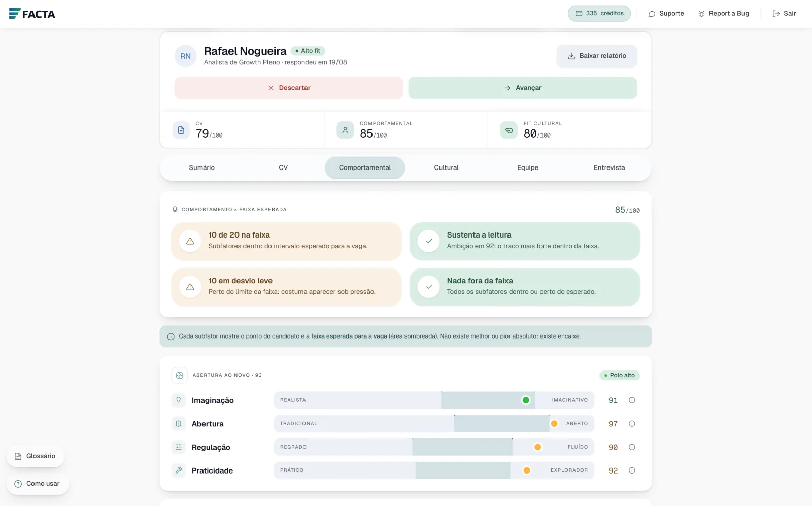Open info for Imaginação score 91

pos(632,400)
